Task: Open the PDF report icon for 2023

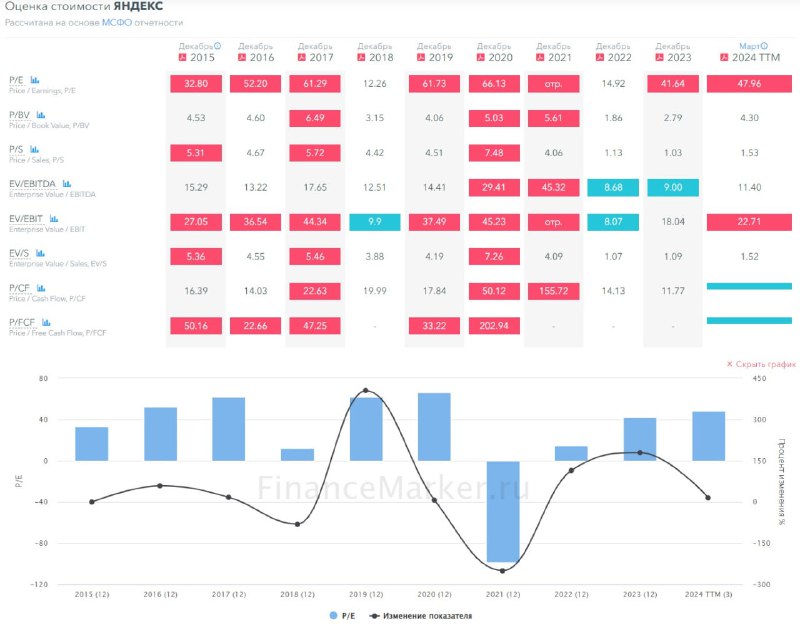Action: click(660, 57)
